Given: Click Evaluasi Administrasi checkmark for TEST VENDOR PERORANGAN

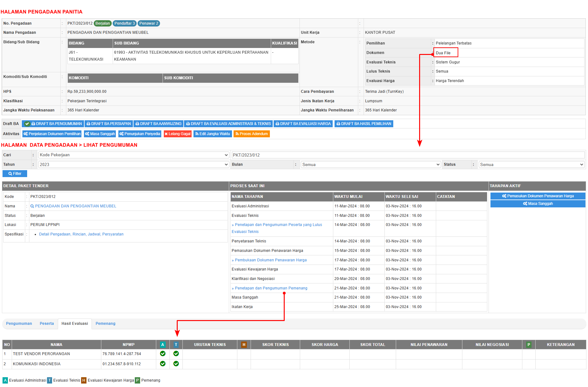Looking at the screenshot, I should [x=163, y=354].
